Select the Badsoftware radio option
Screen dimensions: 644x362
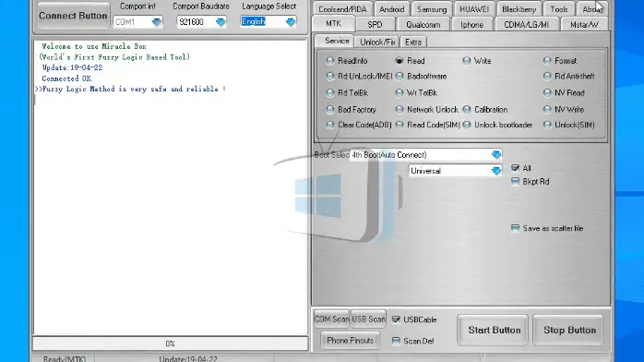[x=400, y=77]
